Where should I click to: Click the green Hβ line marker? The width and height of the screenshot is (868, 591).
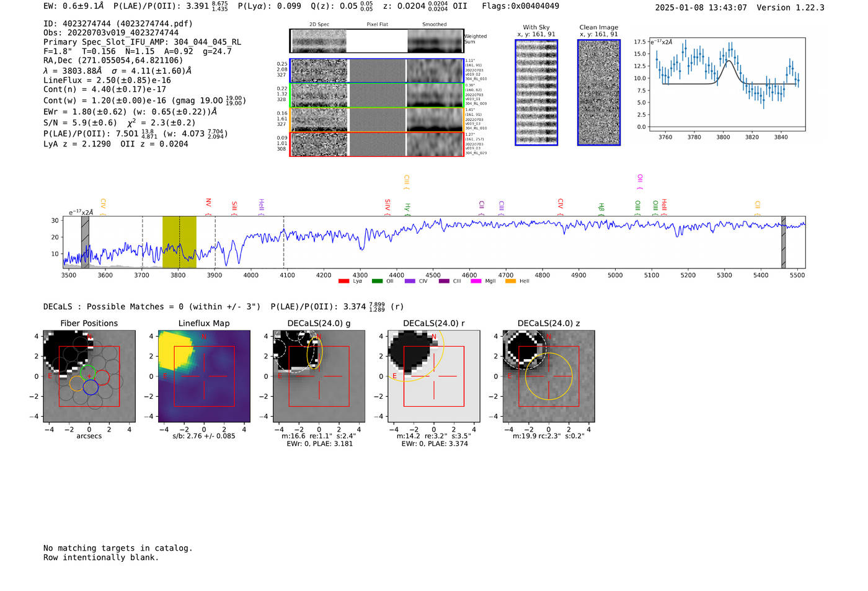(601, 208)
